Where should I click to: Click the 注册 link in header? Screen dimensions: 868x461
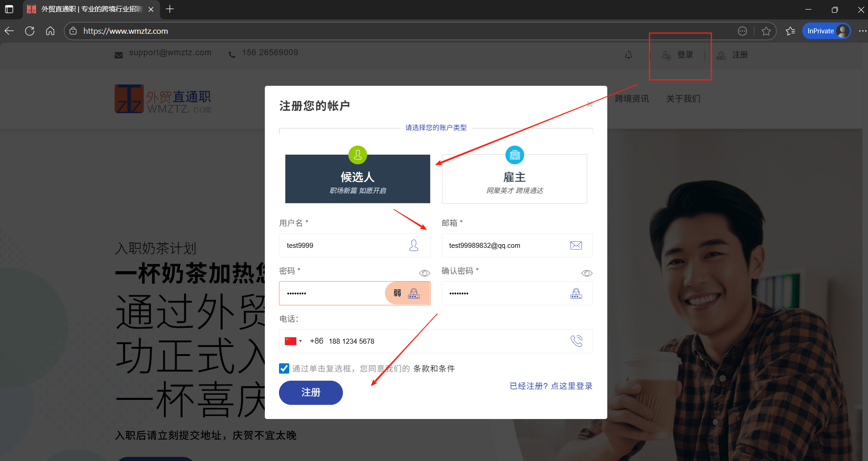coord(732,55)
